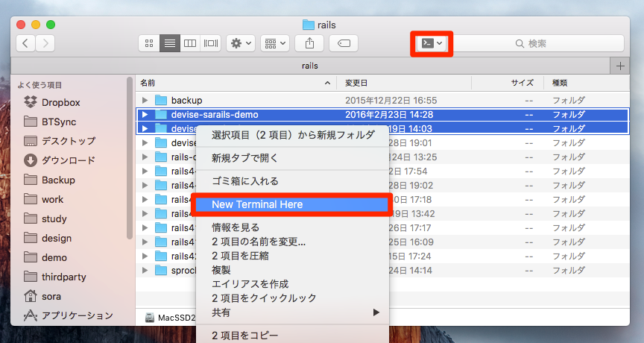Add a new tab with plus button
644x343 pixels.
(x=619, y=66)
